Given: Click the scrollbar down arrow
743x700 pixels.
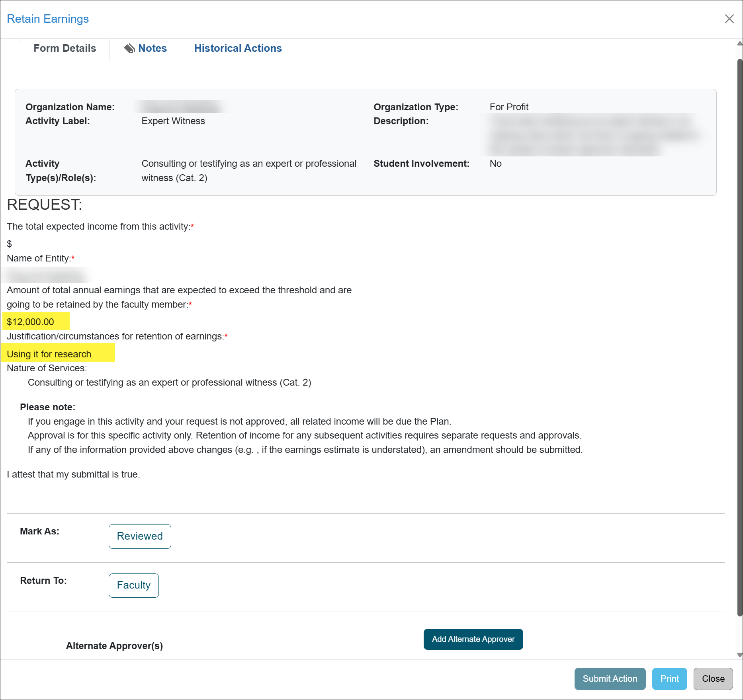Looking at the screenshot, I should 739,655.
